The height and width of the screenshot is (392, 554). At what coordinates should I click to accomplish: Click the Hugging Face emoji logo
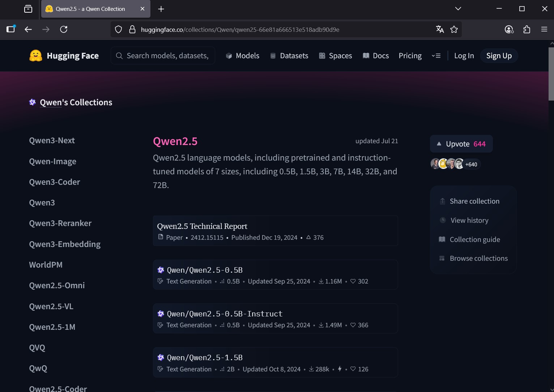coord(36,56)
